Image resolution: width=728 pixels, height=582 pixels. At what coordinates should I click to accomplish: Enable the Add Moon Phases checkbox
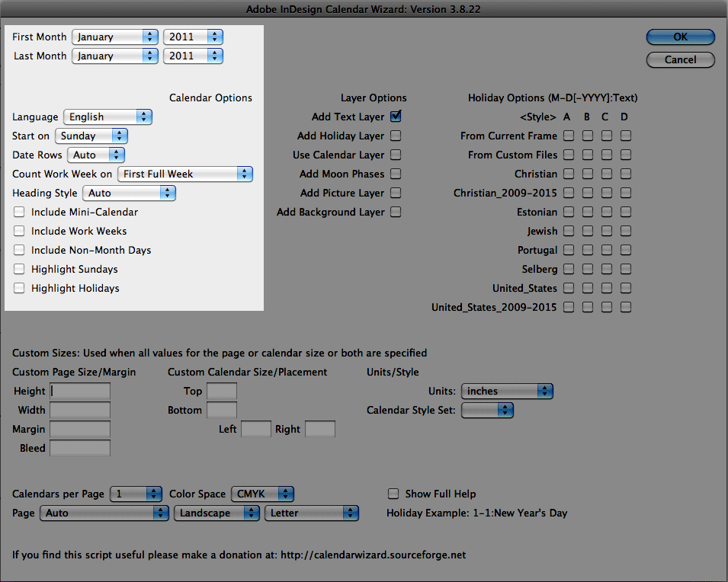point(396,174)
